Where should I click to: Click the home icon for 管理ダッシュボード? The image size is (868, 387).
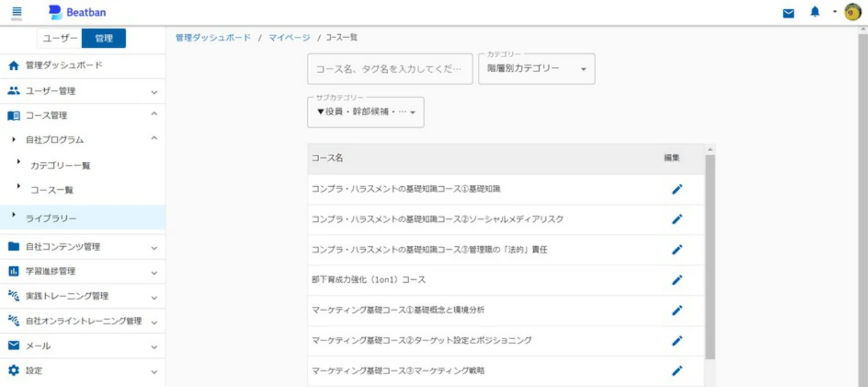14,66
